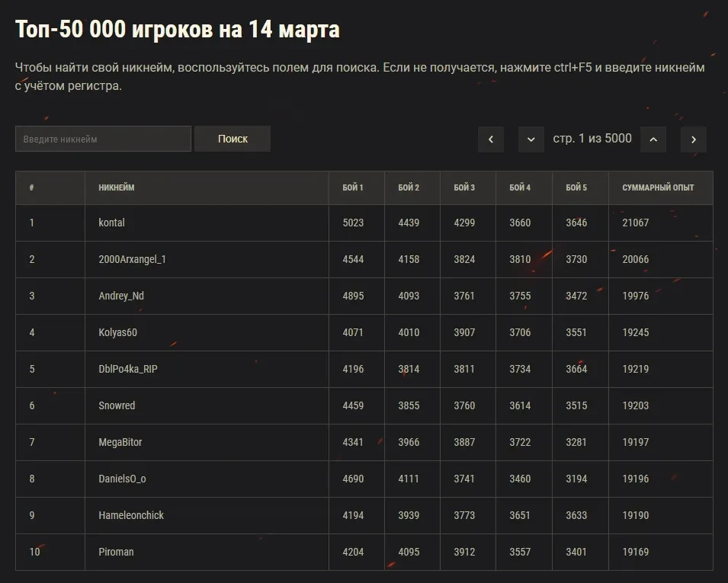The width and height of the screenshot is (728, 583).
Task: Click the НИКНЕЙМ column header
Action: (x=117, y=187)
